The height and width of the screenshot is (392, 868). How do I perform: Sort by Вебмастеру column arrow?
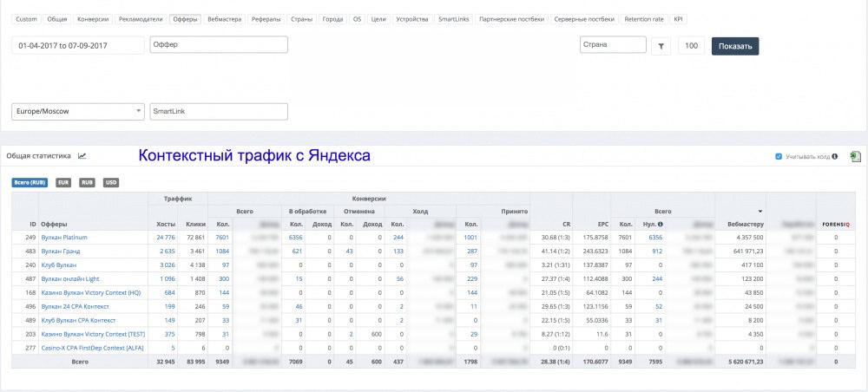760,212
